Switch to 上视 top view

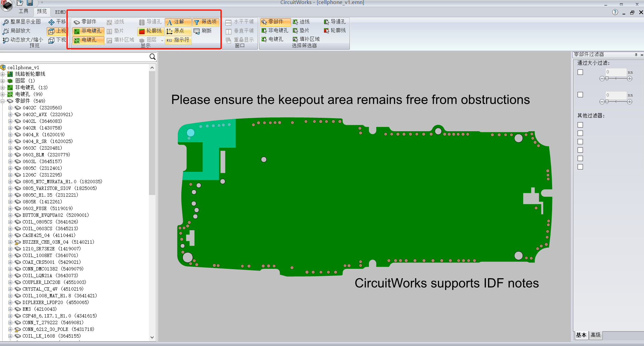click(x=57, y=31)
